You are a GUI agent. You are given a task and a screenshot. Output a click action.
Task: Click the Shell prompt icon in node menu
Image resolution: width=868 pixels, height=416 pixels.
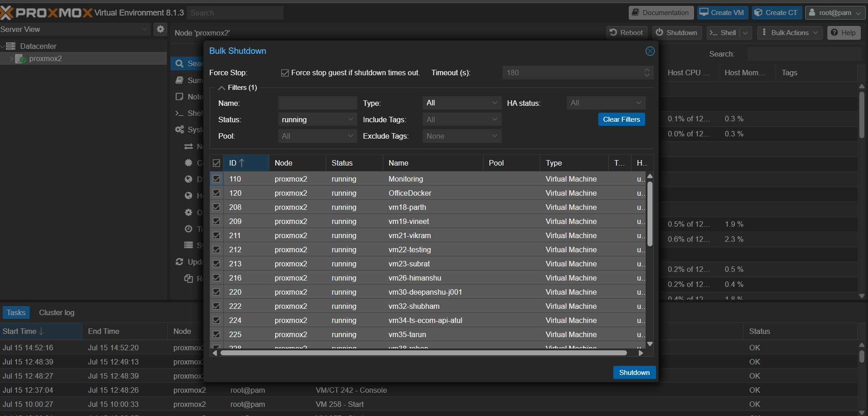[x=180, y=113]
